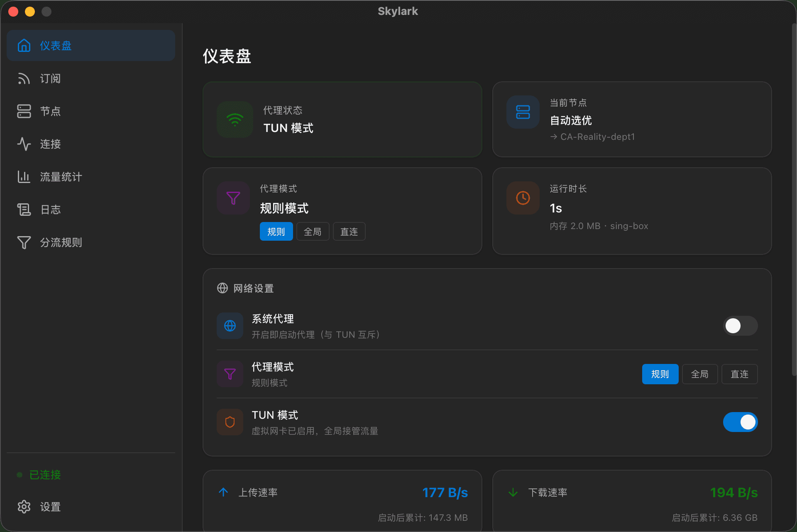797x532 pixels.
Task: Switch to the 连接 page
Action: point(91,144)
